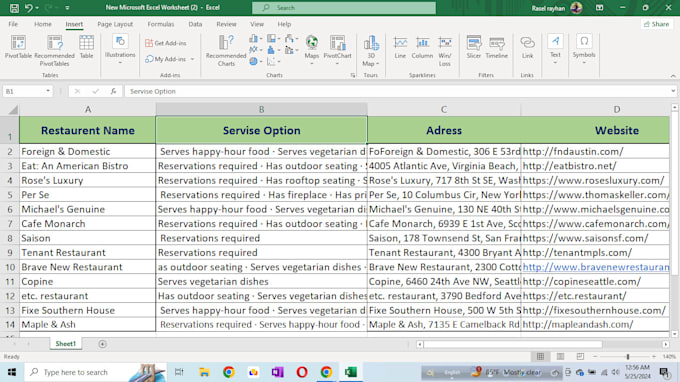Screen dimensions: 680x382
Task: Select column A header
Action: [x=88, y=109]
